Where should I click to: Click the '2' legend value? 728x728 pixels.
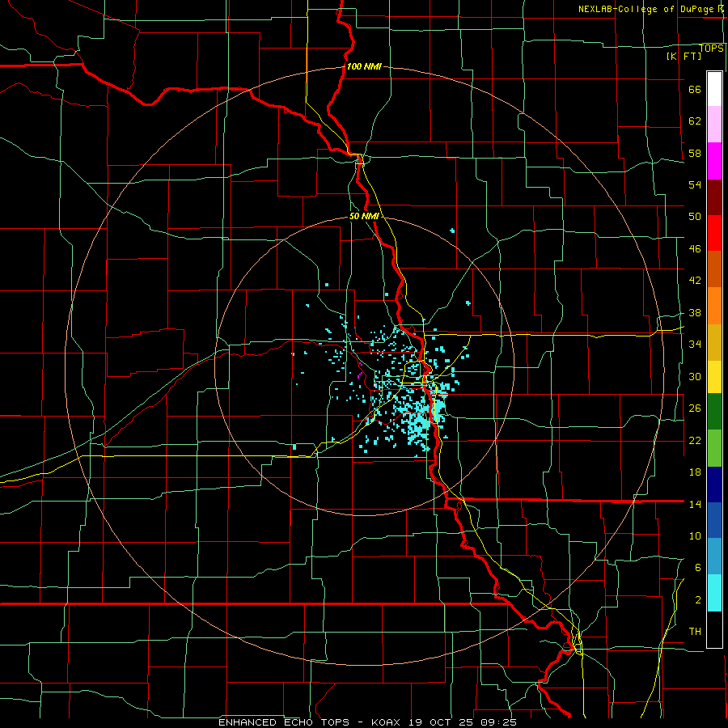click(x=698, y=600)
